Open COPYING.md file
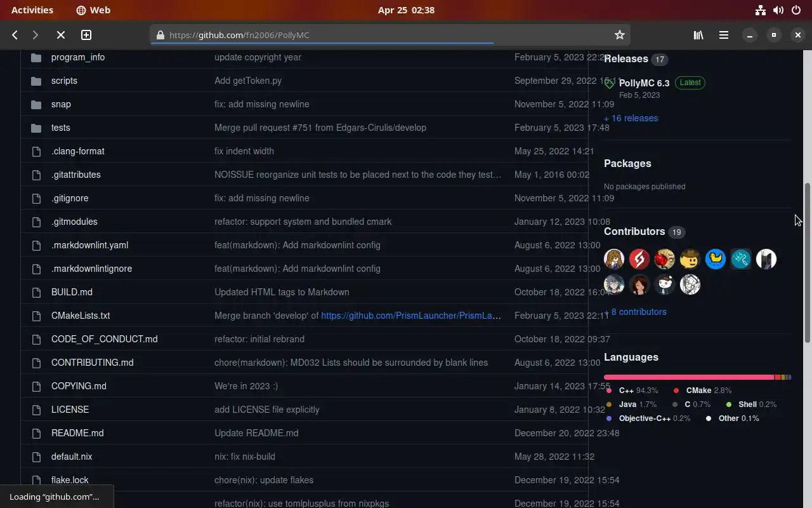This screenshot has height=508, width=812. click(x=79, y=386)
